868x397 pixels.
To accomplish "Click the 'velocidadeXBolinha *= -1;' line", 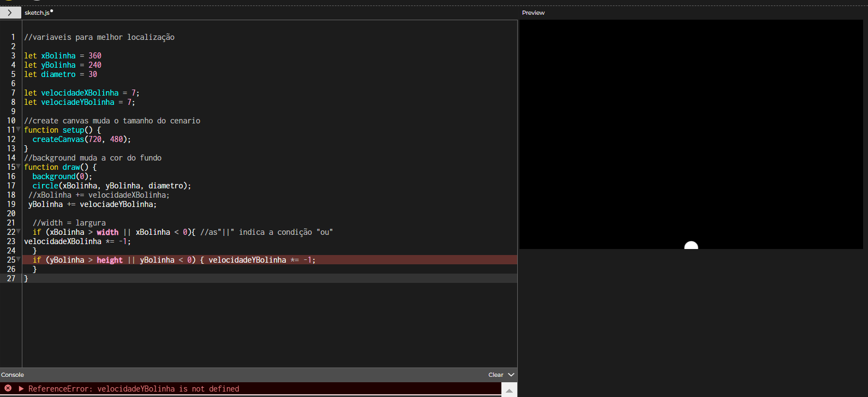I will pyautogui.click(x=77, y=241).
